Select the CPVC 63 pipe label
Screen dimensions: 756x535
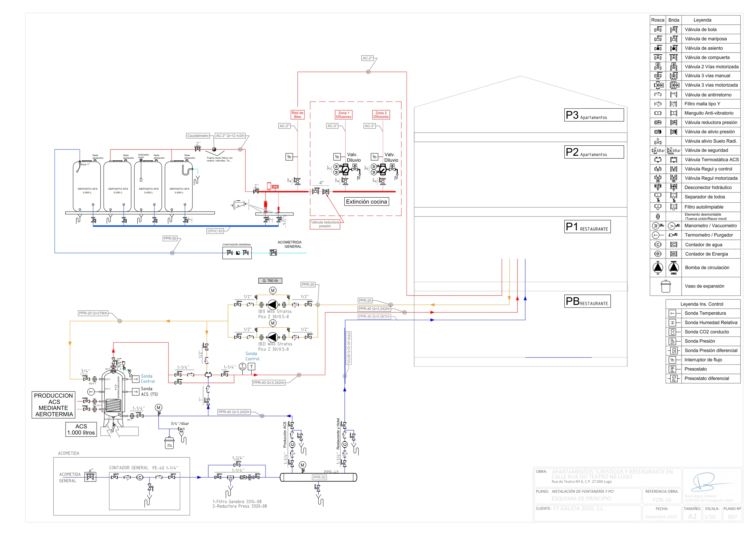click(215, 231)
